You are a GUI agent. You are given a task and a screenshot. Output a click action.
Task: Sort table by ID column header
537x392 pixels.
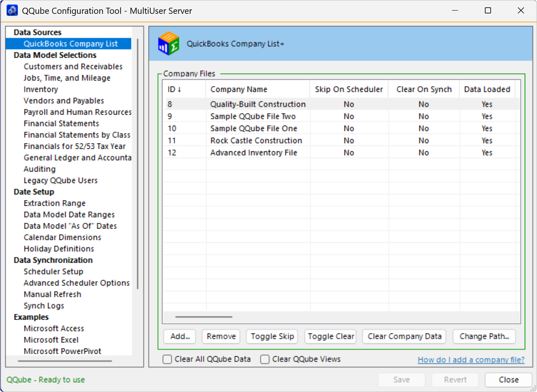pos(184,89)
